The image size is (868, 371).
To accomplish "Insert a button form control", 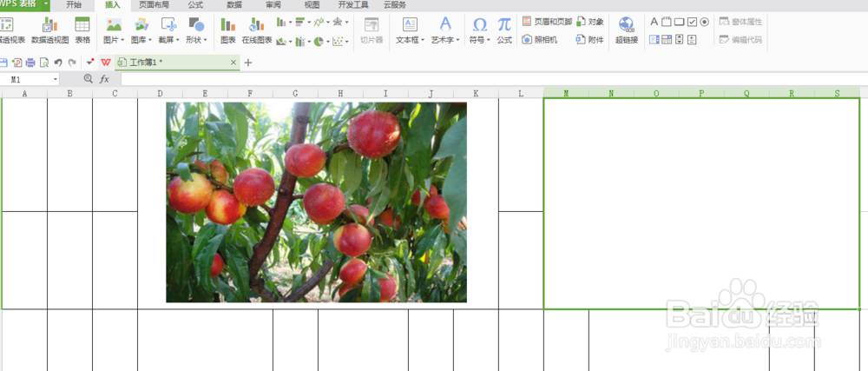I will click(680, 22).
